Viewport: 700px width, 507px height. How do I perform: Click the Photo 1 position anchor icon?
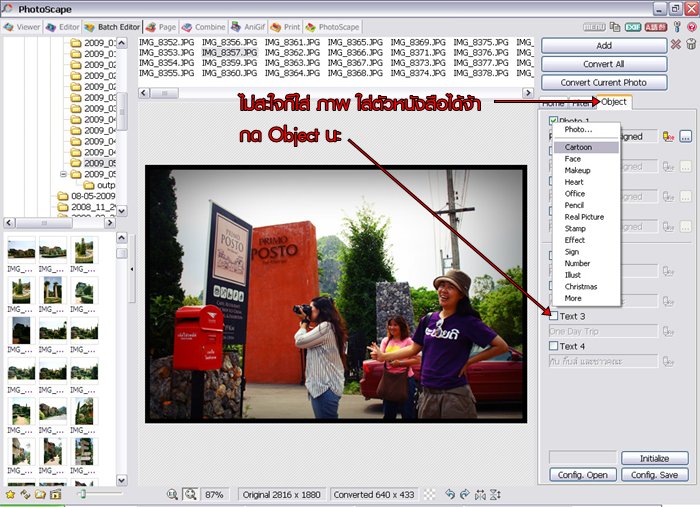coord(668,137)
